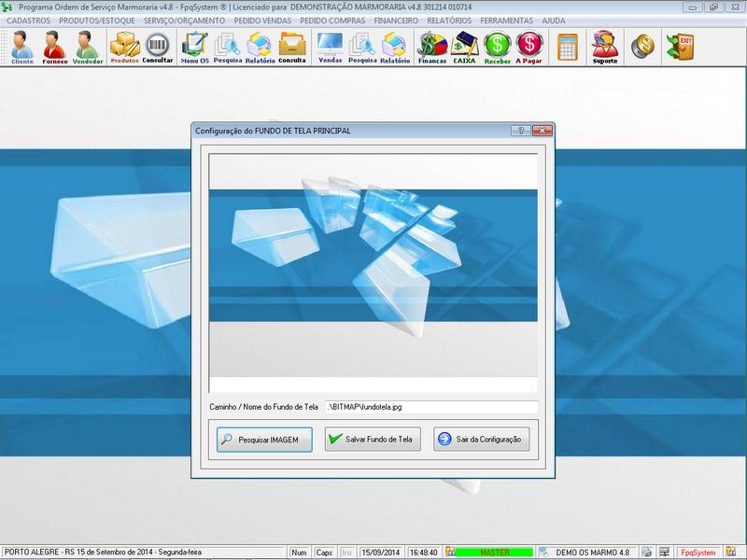Click the 16:48:40 clock in status bar

(424, 553)
